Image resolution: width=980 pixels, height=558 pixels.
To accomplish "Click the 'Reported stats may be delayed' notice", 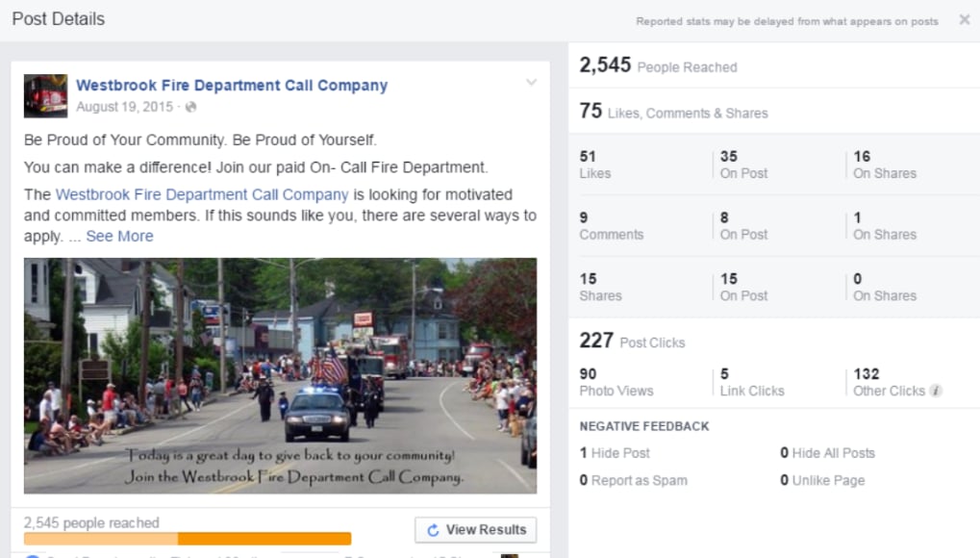I will (x=788, y=21).
